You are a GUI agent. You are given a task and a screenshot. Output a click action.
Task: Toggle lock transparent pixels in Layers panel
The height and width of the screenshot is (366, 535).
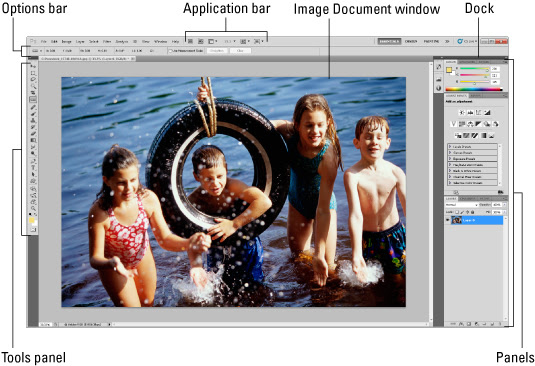(457, 212)
